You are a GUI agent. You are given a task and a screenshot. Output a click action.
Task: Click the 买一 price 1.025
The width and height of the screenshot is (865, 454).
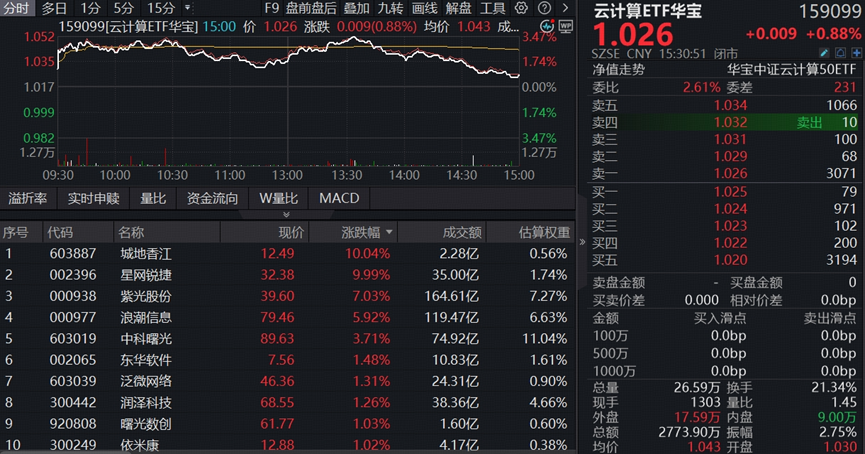click(x=730, y=192)
